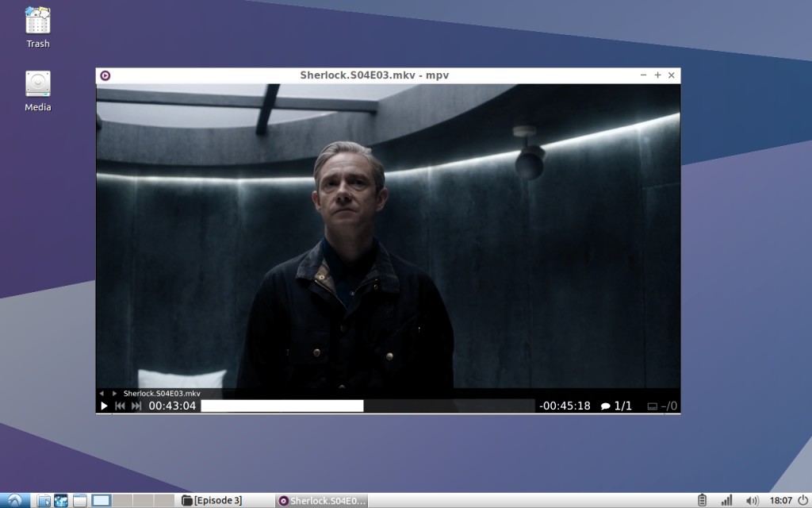Screen dimensions: 812x508
Task: Open the start menu in the taskbar
Action: [14, 500]
